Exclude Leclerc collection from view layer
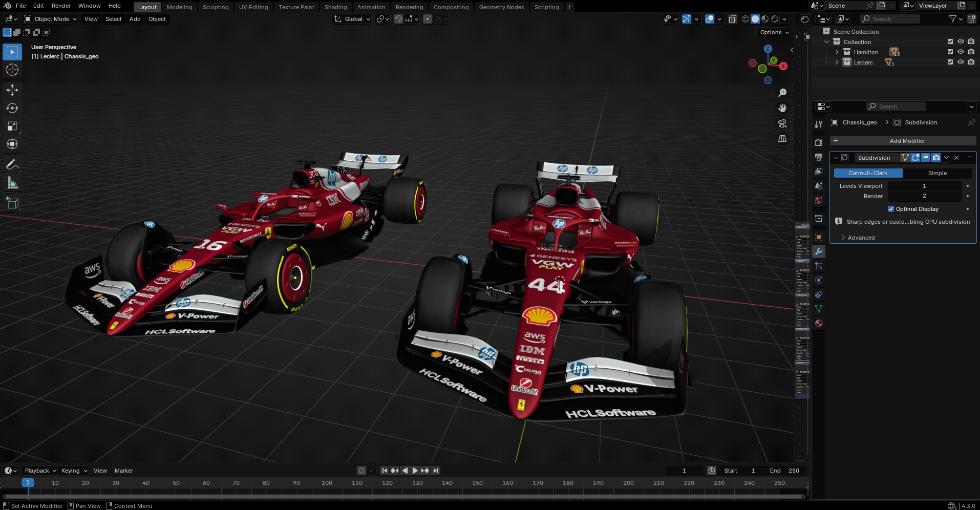This screenshot has height=510, width=980. [x=950, y=62]
